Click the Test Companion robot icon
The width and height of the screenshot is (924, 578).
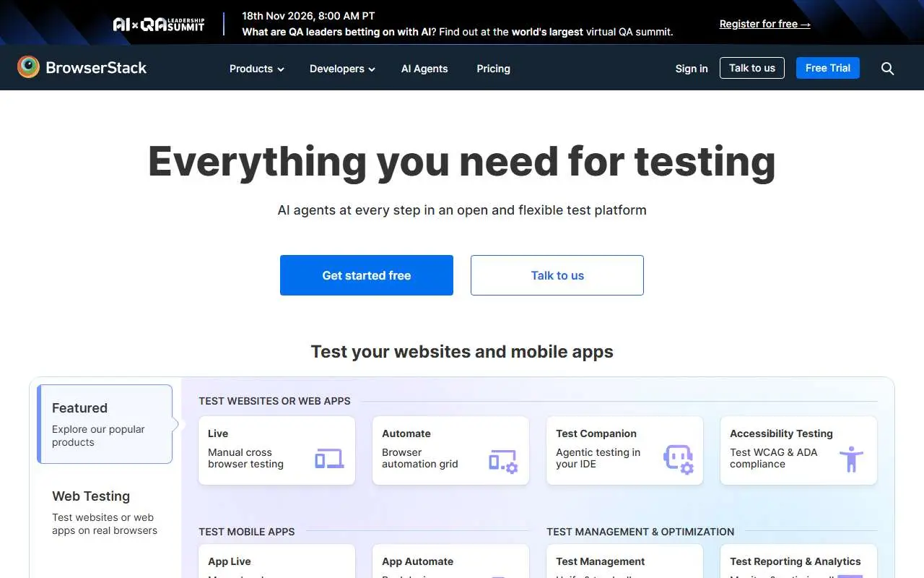[679, 460]
